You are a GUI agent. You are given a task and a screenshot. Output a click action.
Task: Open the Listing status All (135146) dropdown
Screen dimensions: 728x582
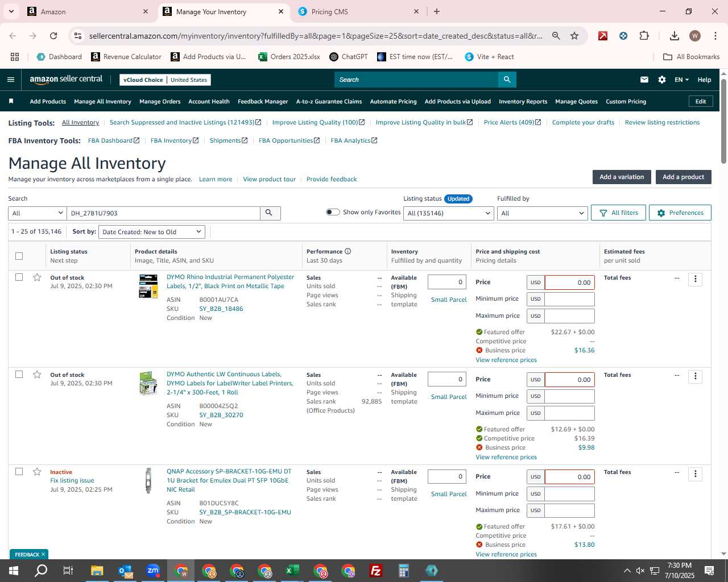tap(449, 213)
